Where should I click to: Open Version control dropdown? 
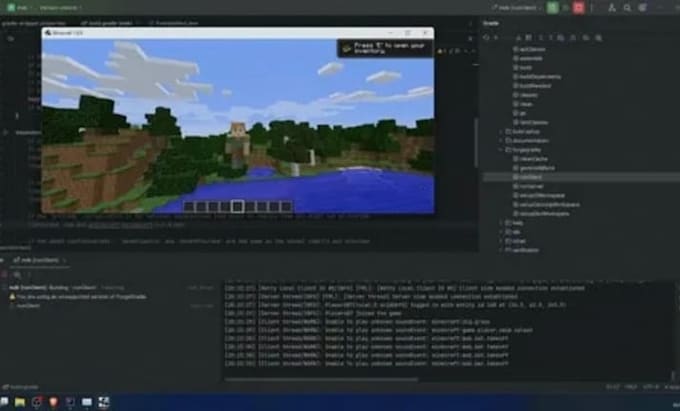click(60, 7)
